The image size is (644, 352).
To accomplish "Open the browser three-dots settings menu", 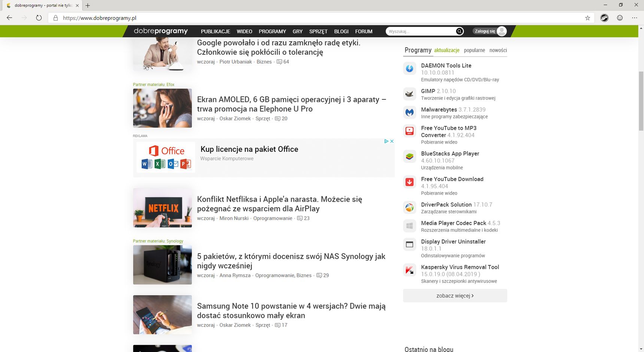I will pyautogui.click(x=634, y=18).
